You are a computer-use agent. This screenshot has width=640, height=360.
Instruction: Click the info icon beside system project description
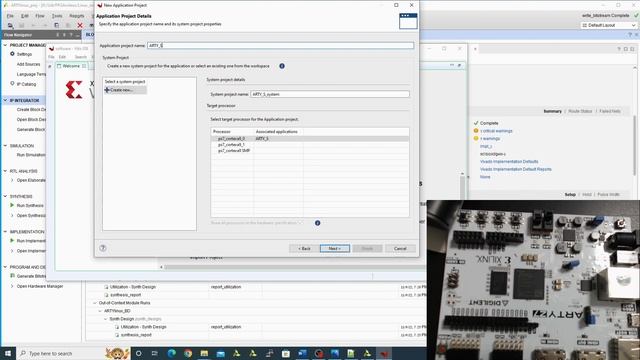click(282, 66)
